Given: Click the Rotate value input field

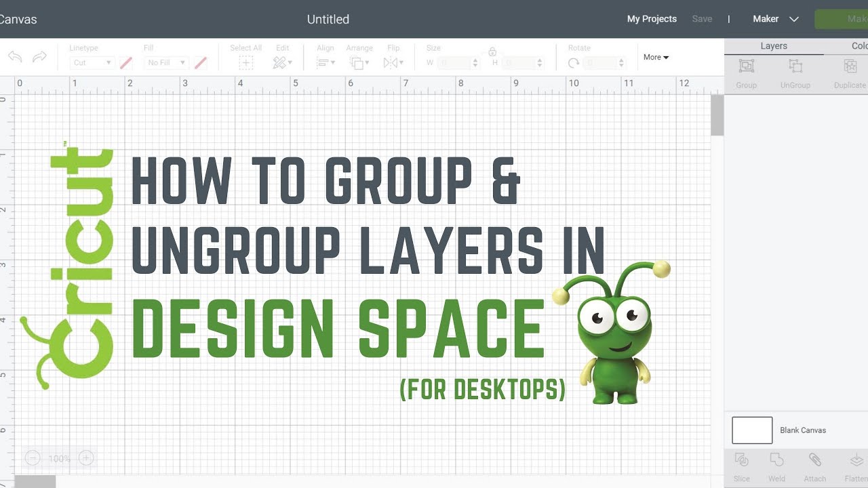Looking at the screenshot, I should 600,62.
